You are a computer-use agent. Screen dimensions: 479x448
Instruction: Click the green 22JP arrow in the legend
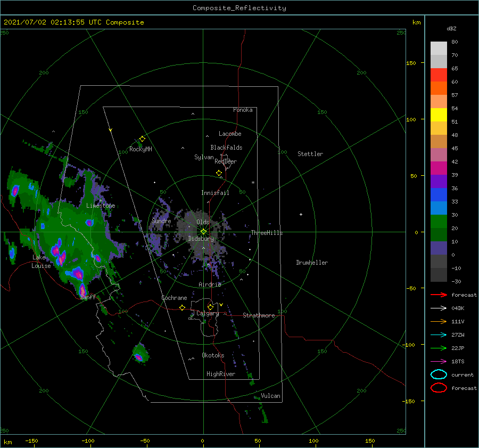point(439,348)
